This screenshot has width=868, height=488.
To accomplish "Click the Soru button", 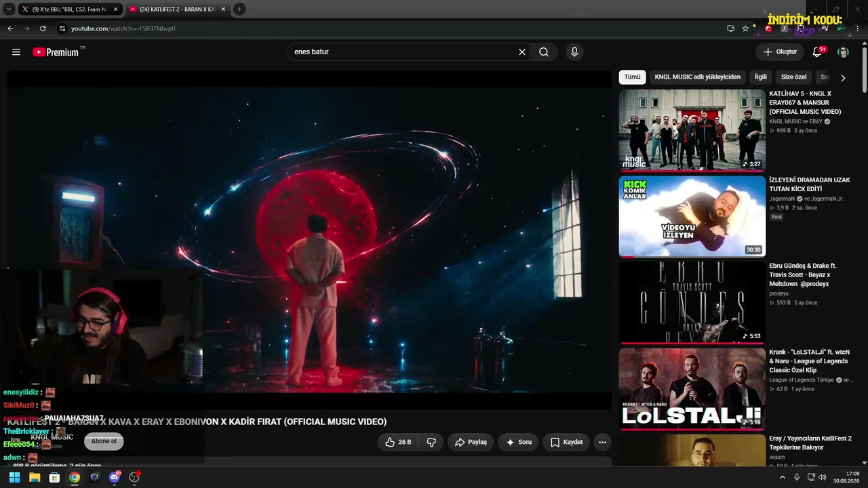I will [x=519, y=443].
